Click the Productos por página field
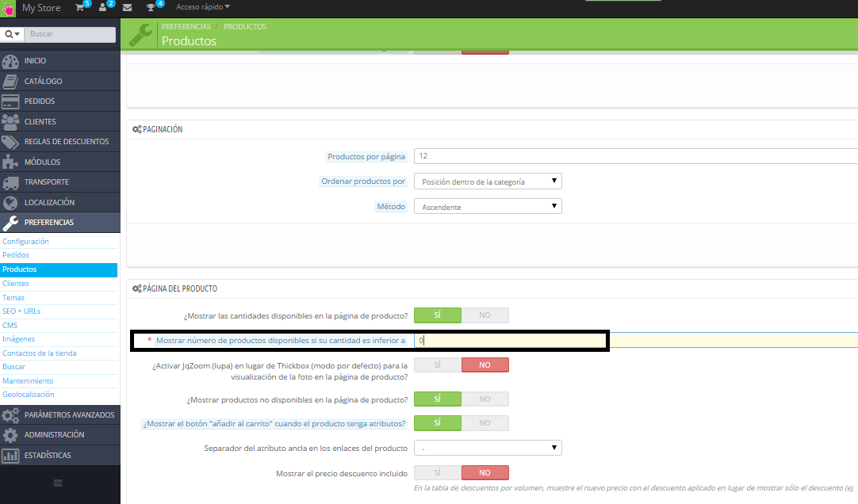 [634, 156]
